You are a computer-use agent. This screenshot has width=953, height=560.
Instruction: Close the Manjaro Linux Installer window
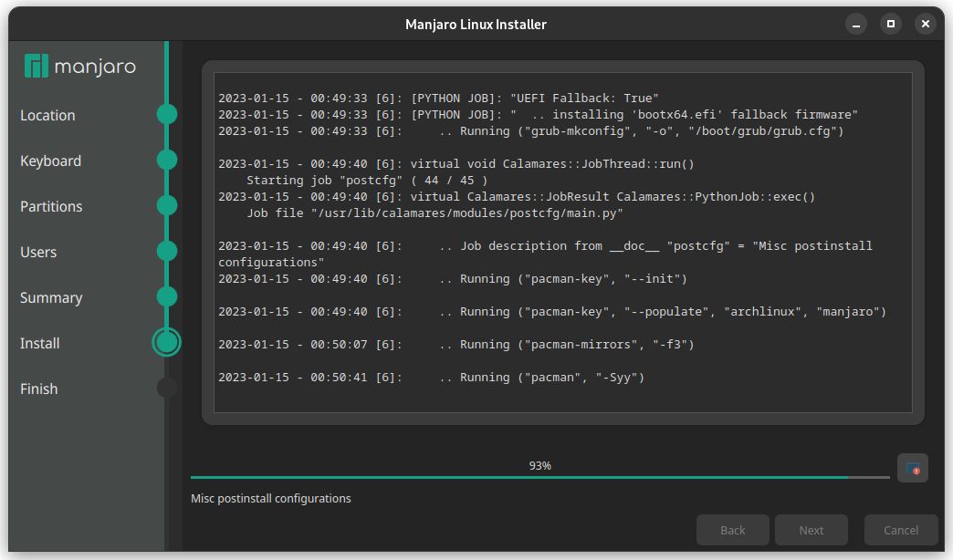point(925,25)
